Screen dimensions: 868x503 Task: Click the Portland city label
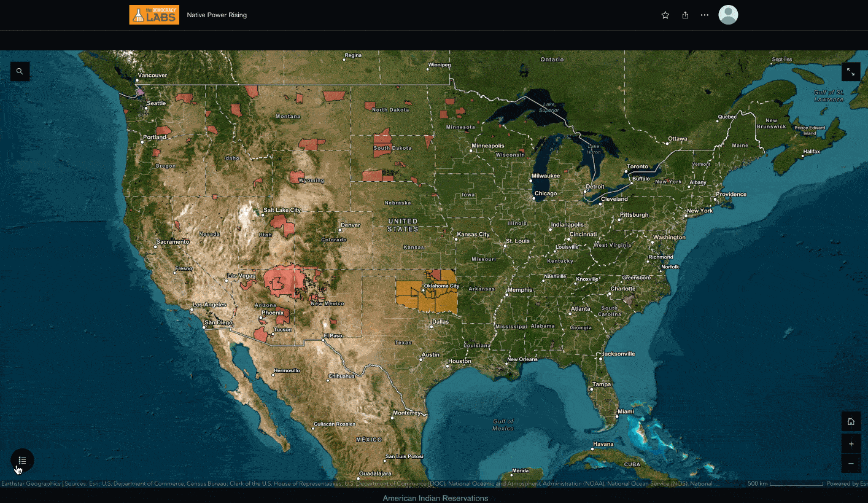coord(155,137)
